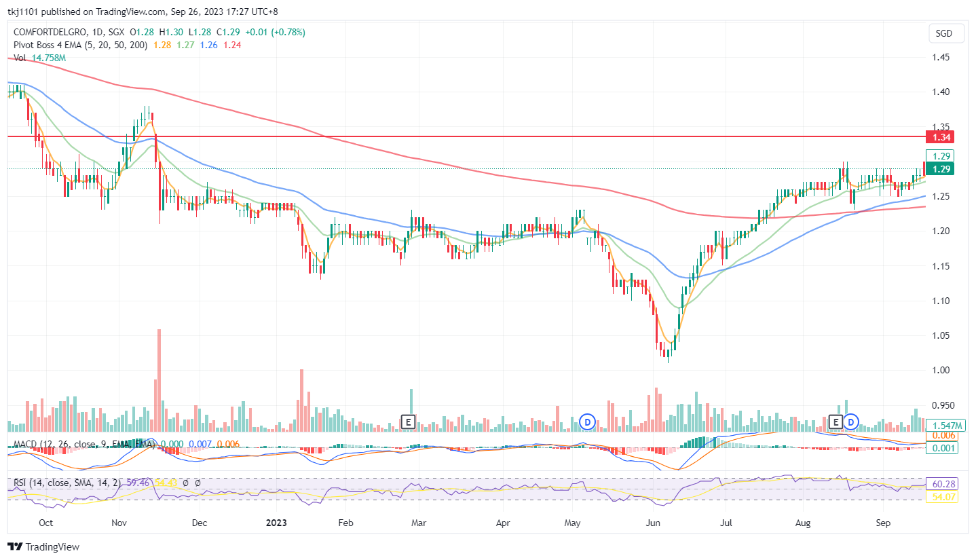Click the green 0.001 MACD histogram label
The image size is (976, 560).
click(x=941, y=448)
